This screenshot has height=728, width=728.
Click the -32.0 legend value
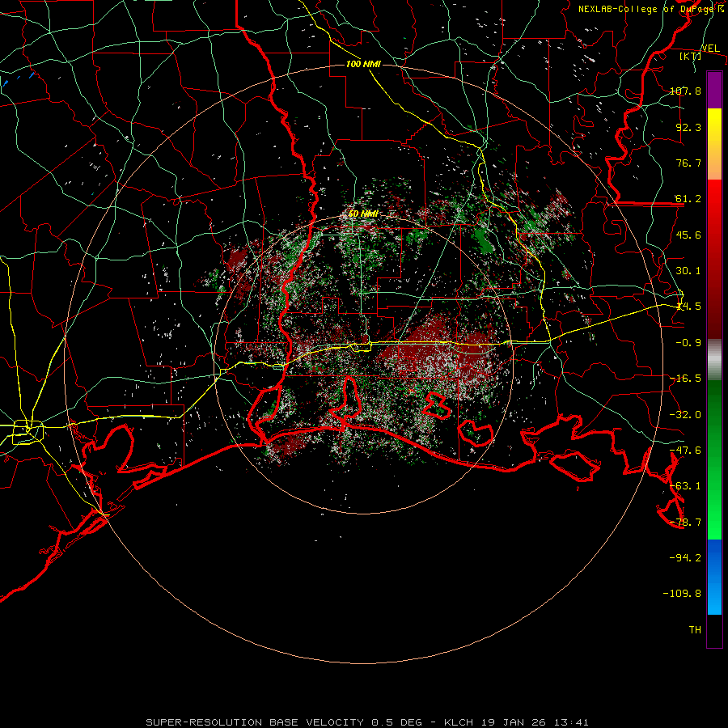click(685, 415)
